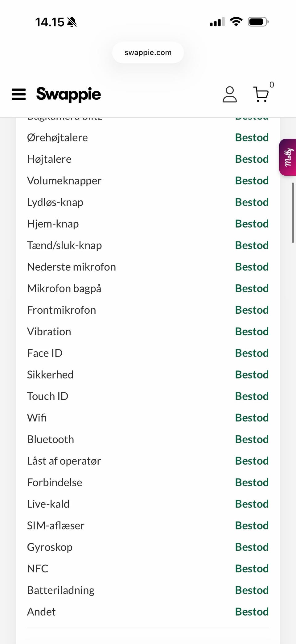The image size is (296, 644).
Task: Tap the swappie.com address pill
Action: pyautogui.click(x=148, y=52)
